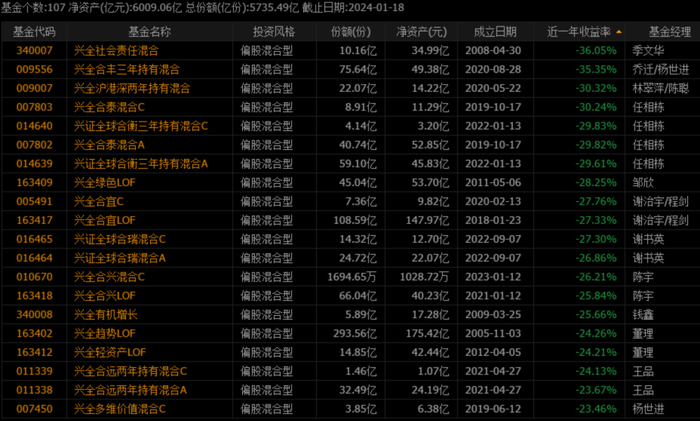Click net assets value 147.97亿
Viewport: 700px width, 421px height.
coord(427,220)
